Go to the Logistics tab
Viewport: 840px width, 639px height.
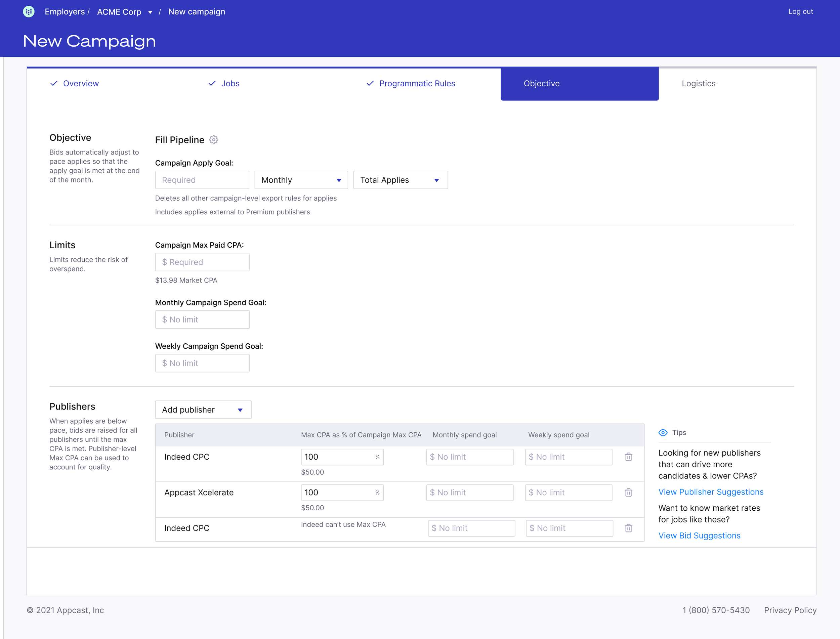(698, 83)
